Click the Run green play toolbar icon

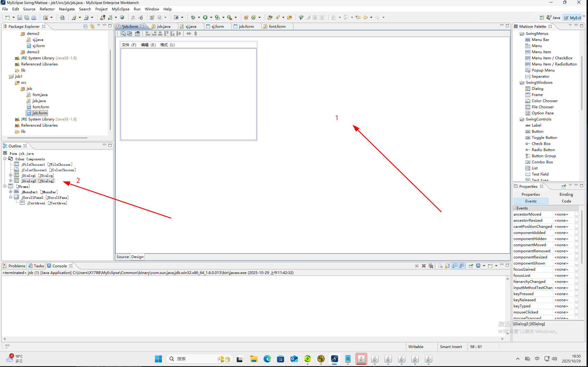pyautogui.click(x=205, y=17)
